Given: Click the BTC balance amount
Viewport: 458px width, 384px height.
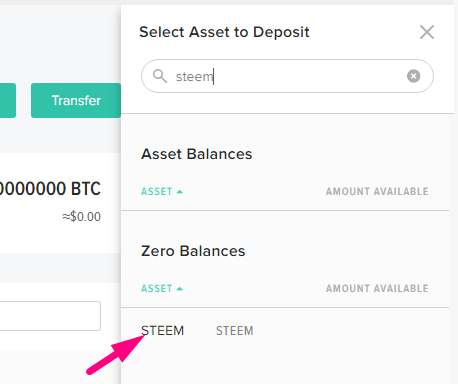Looking at the screenshot, I should point(50,189).
